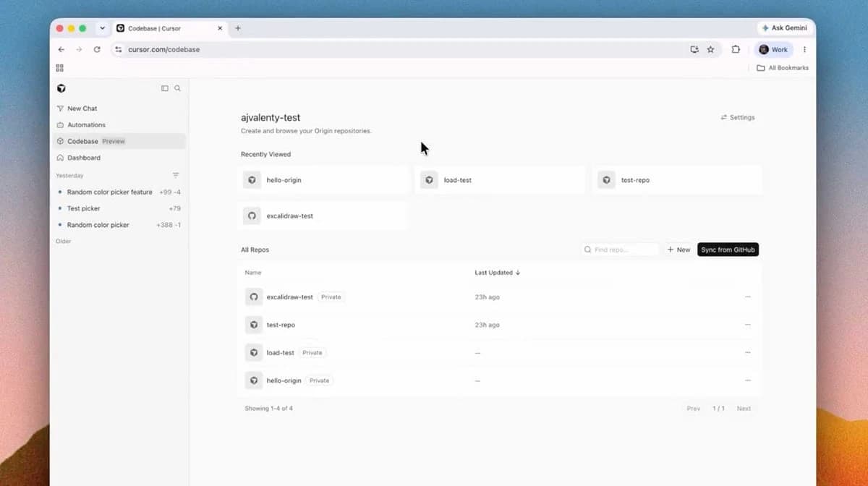Bookmark this page with star icon
The height and width of the screenshot is (486, 868).
tap(710, 49)
